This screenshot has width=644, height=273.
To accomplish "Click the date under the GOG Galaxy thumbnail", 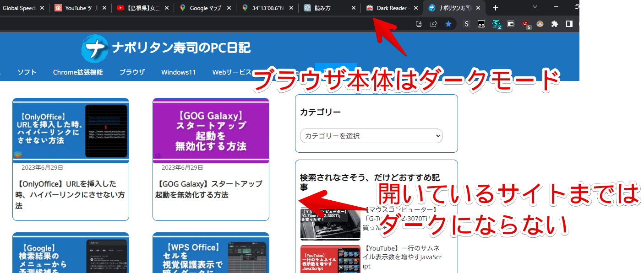I will click(183, 168).
